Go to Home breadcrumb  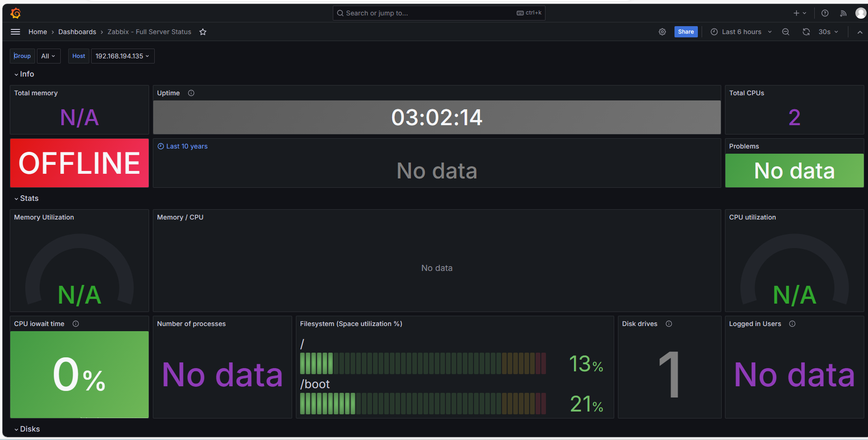pos(37,32)
